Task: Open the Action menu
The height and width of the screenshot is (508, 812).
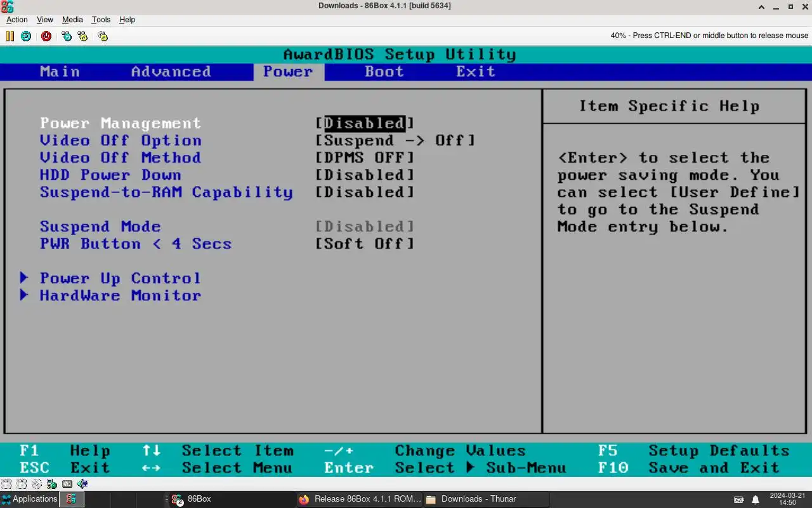Action: click(x=17, y=20)
